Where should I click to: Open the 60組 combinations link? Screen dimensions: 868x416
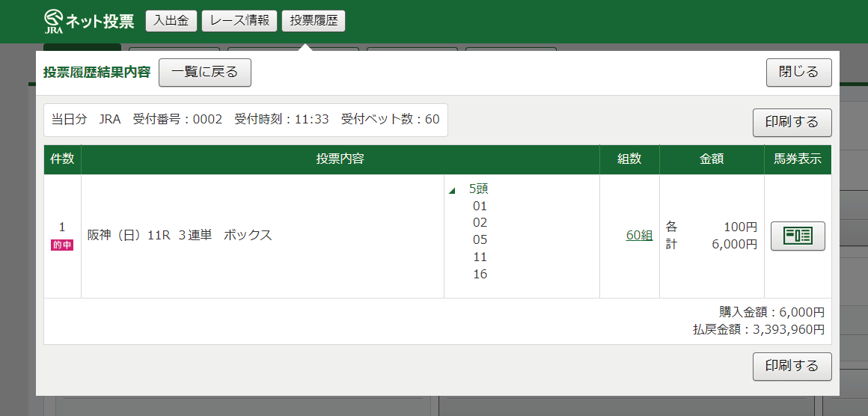[639, 236]
